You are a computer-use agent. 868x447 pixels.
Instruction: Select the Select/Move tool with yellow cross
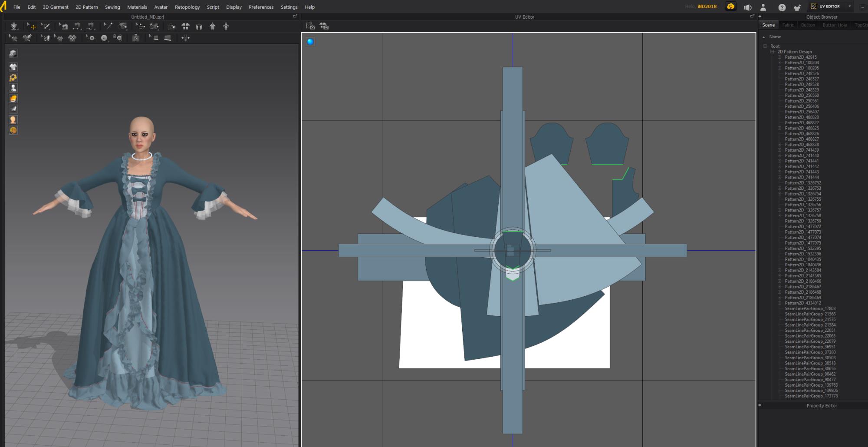tap(32, 26)
